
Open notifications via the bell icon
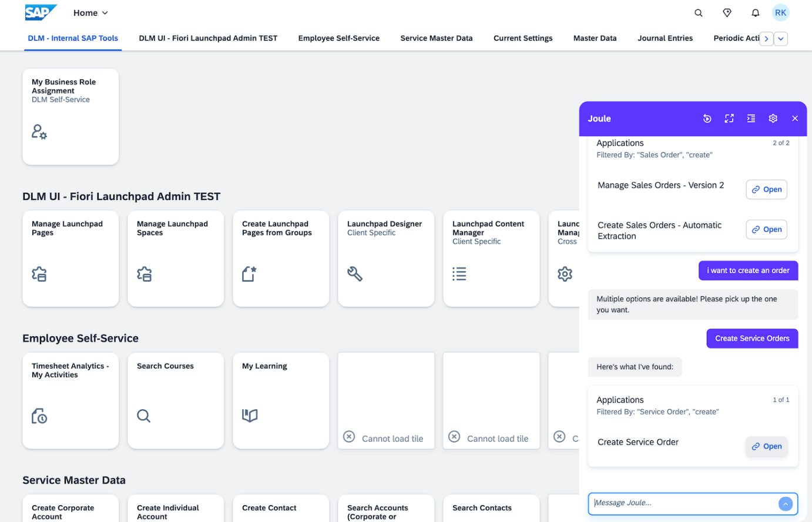(x=756, y=12)
